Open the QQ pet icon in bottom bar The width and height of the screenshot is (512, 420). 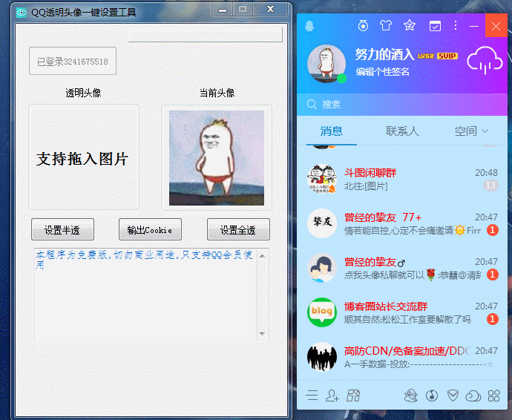(x=411, y=396)
